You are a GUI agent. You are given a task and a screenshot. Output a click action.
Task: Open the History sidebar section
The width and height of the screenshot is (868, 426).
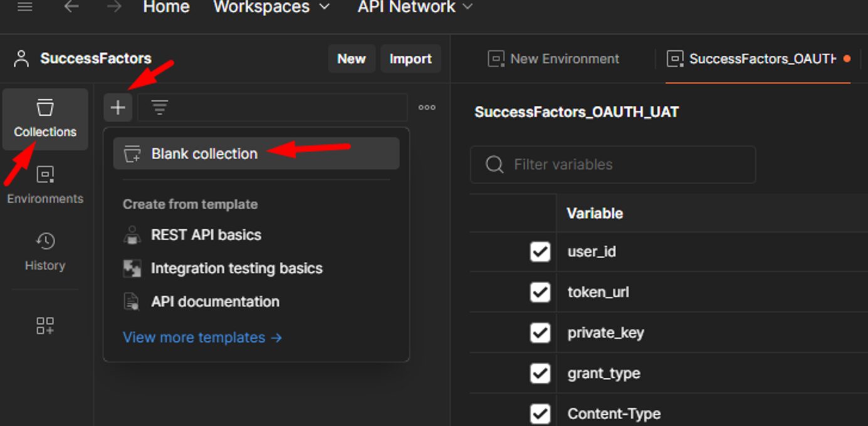(45, 252)
